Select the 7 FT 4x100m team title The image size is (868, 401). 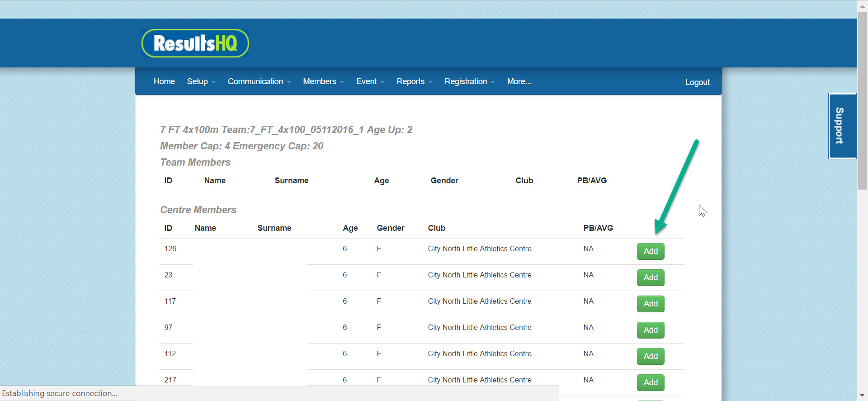point(286,130)
